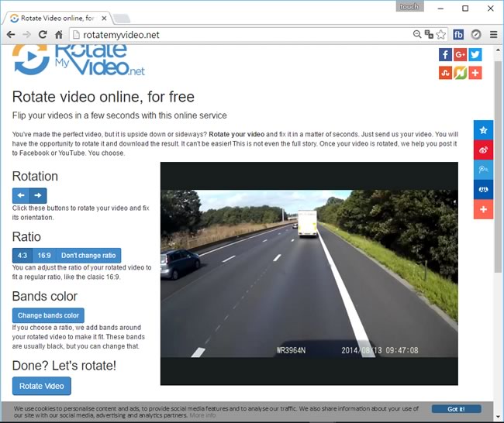Screen dimensions: 504x423
Task: Click the Renren share icon in sidebar
Action: [x=483, y=190]
